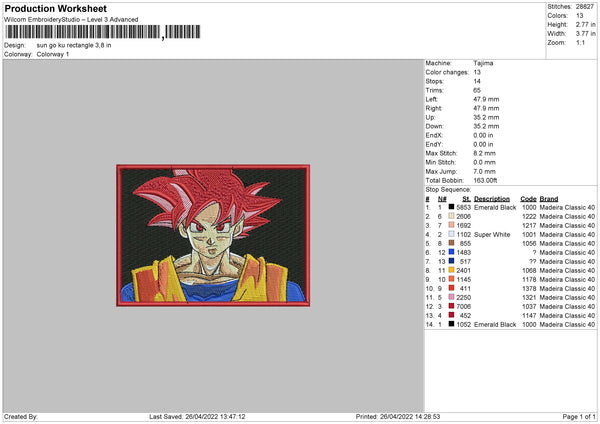Image resolution: width=600 pixels, height=424 pixels.
Task: Select the peach swatch with code 1217
Action: click(452, 225)
